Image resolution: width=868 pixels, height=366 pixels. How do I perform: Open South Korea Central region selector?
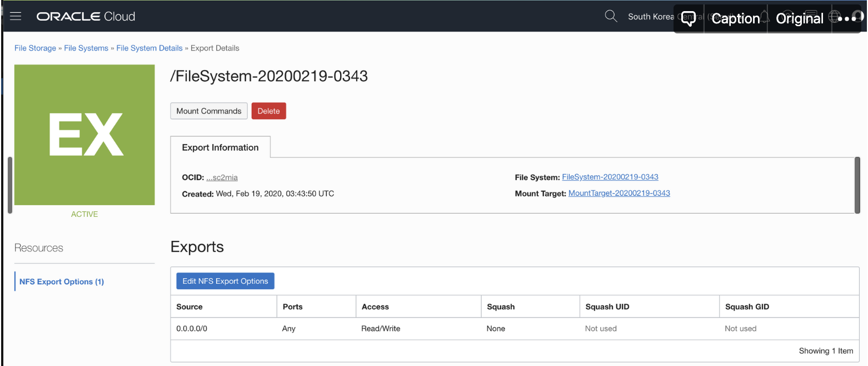click(651, 17)
